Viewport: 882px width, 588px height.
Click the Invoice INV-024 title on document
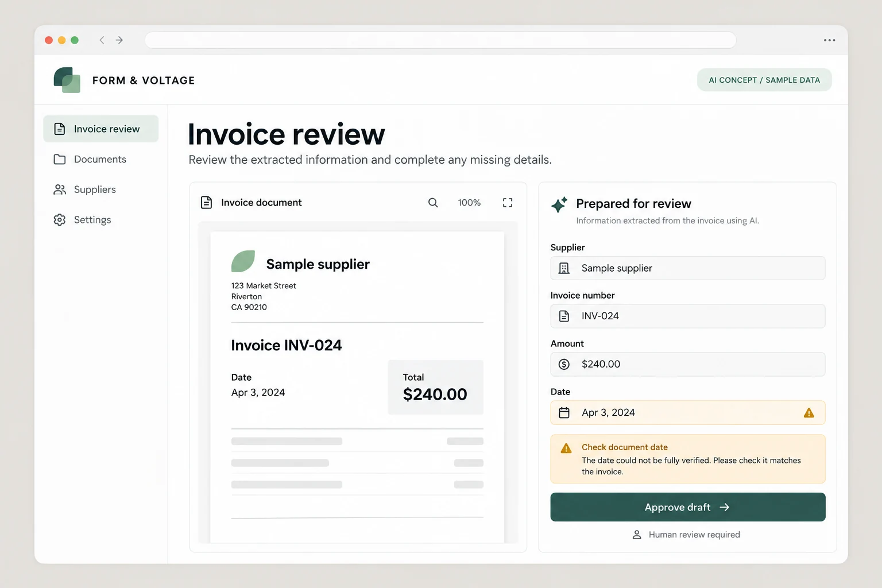286,345
